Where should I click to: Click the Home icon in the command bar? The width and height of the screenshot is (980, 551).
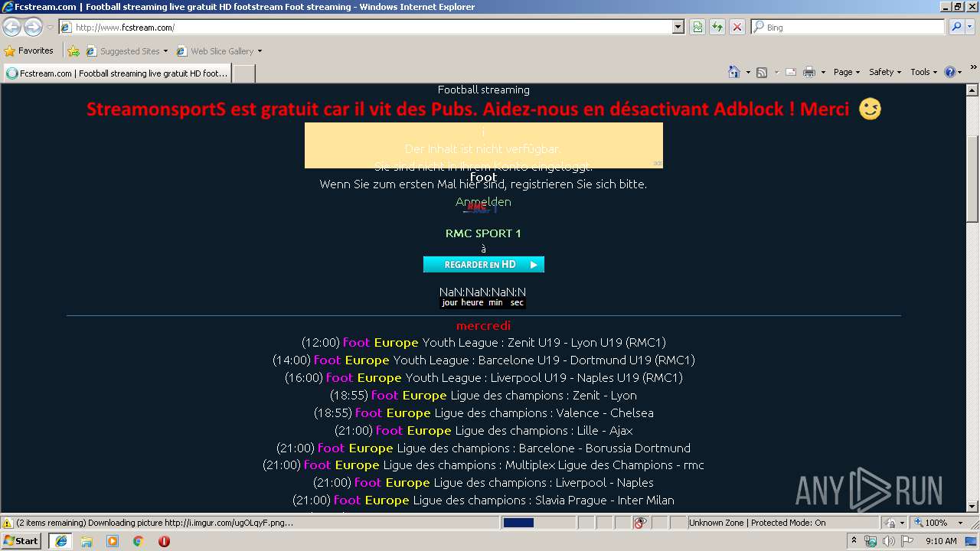click(x=733, y=72)
